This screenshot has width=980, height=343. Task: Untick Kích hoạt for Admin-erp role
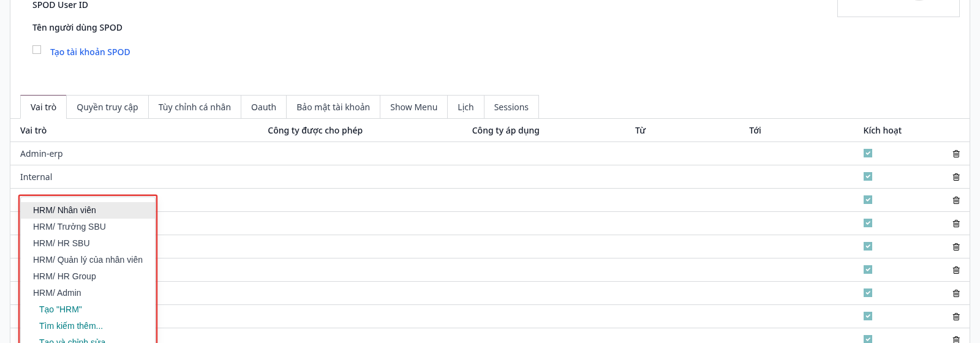[868, 153]
